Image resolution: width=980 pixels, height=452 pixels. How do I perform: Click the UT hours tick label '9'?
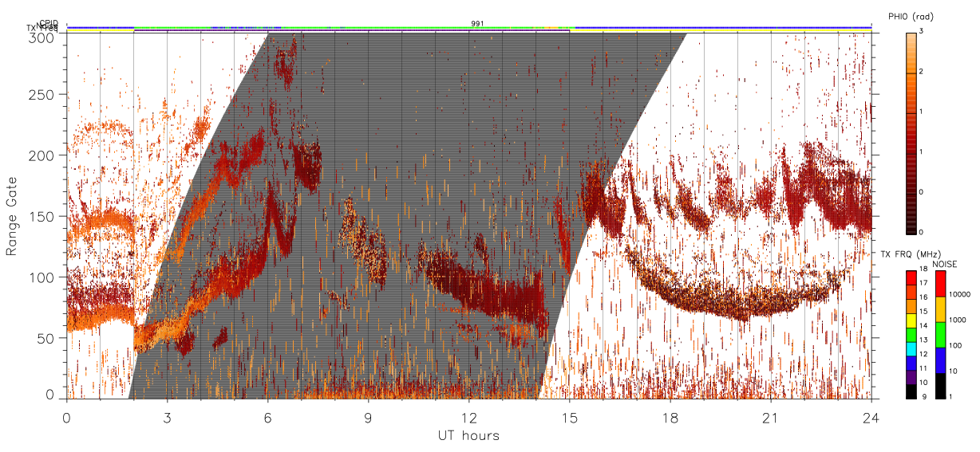(369, 417)
